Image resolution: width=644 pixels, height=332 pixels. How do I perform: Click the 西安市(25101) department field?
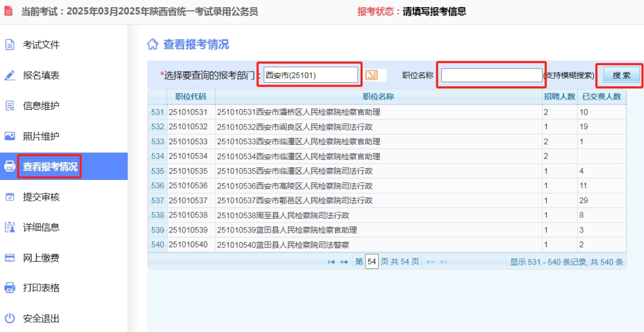[x=310, y=75]
